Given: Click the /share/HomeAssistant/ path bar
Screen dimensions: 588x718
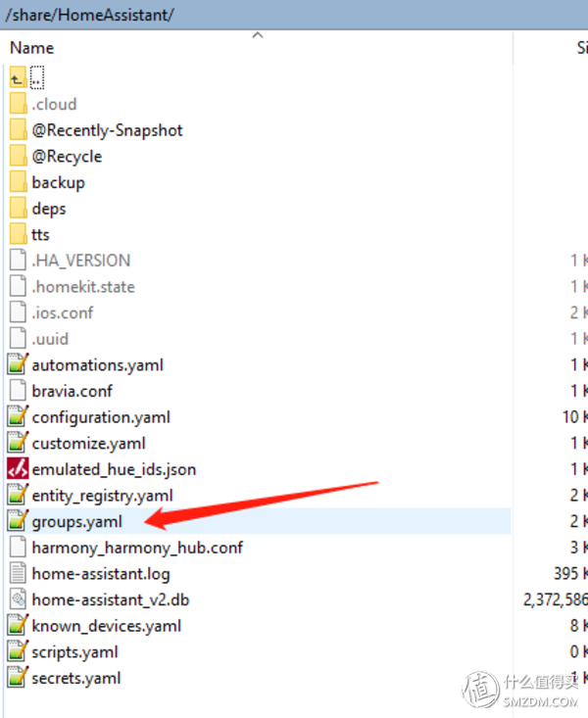Looking at the screenshot, I should [294, 15].
